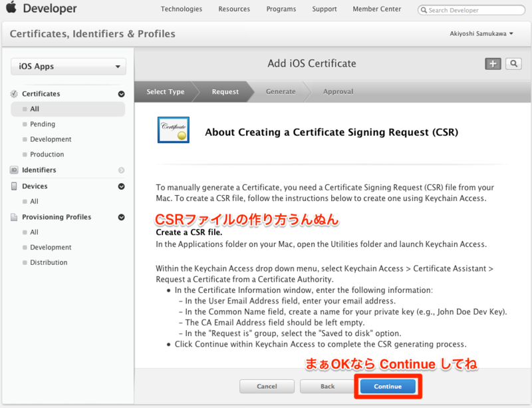Click the "Add iOS Certificate" heading
This screenshot has height=408, width=532.
tap(312, 63)
